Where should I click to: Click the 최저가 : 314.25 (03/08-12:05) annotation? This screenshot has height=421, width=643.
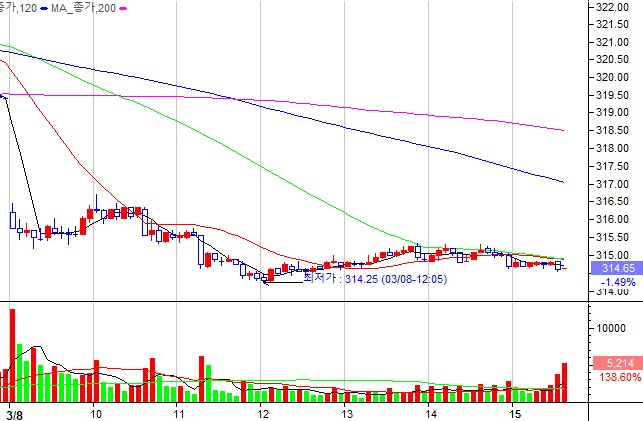375,279
